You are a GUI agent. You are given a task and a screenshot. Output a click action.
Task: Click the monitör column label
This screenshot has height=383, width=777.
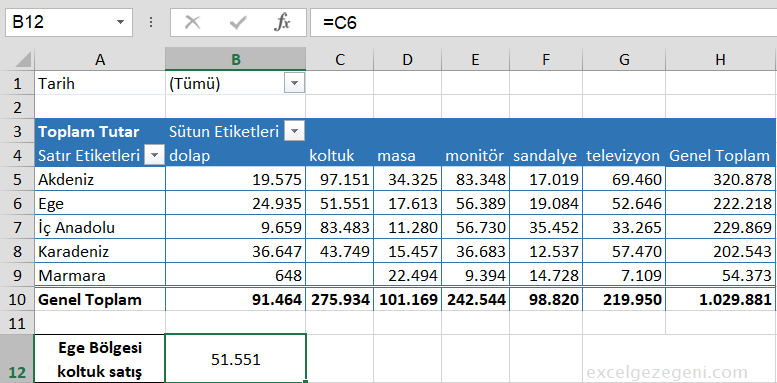point(474,156)
